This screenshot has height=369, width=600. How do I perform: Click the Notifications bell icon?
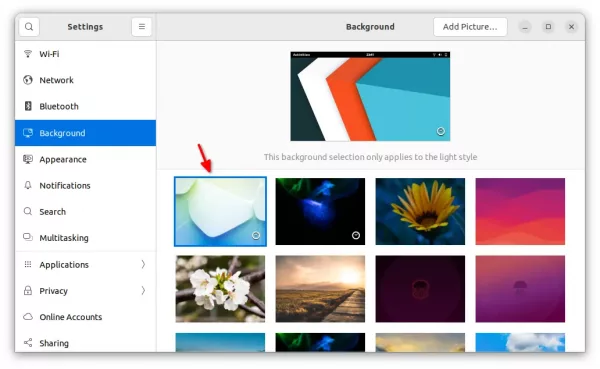(28, 185)
